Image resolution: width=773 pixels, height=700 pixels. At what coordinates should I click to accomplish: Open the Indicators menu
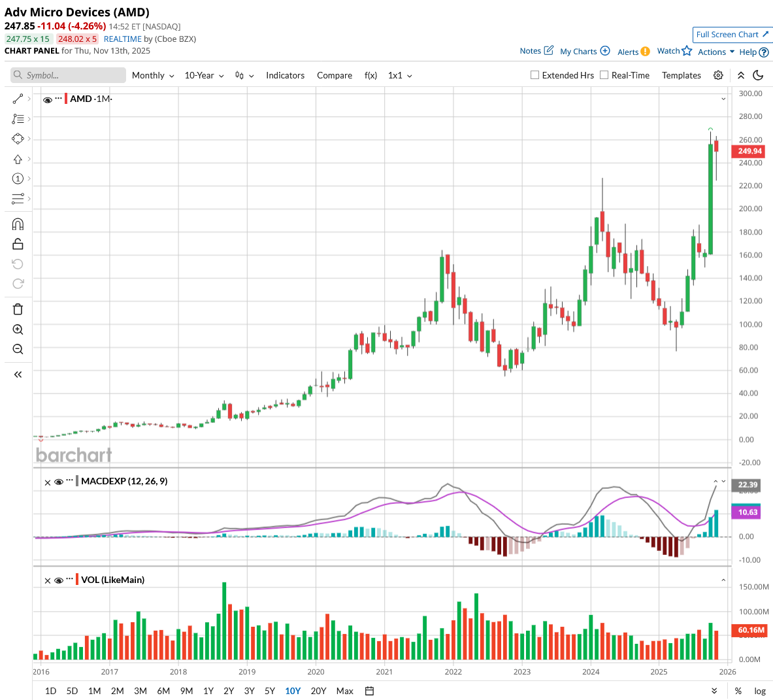pyautogui.click(x=285, y=75)
